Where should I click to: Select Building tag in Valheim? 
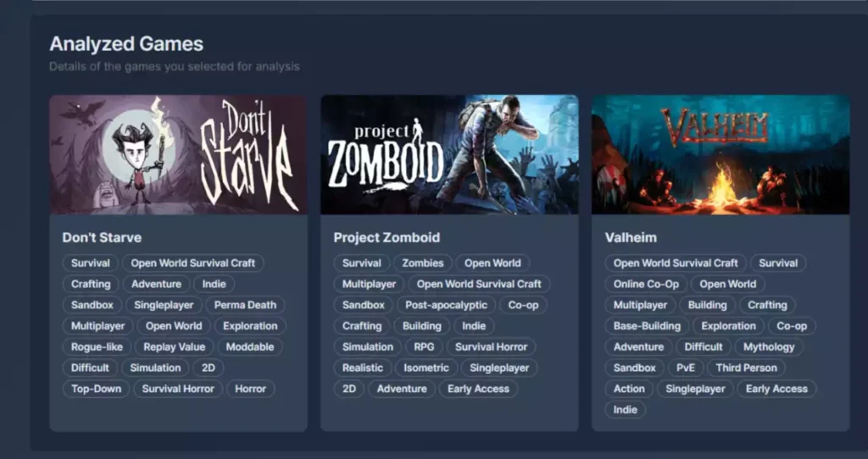tap(708, 305)
